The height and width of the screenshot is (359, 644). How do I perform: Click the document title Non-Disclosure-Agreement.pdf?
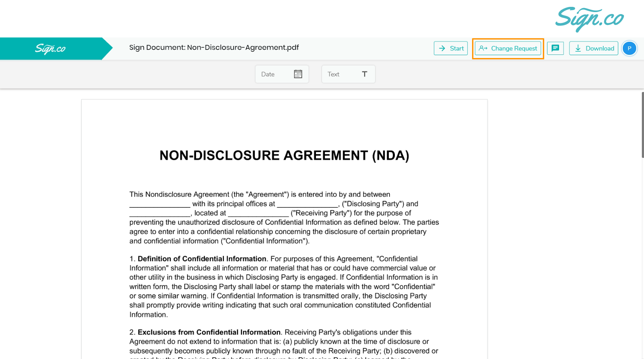tap(243, 48)
